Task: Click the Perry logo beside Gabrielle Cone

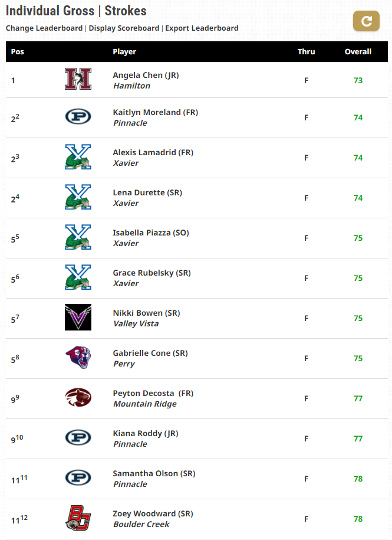Action: point(78,358)
